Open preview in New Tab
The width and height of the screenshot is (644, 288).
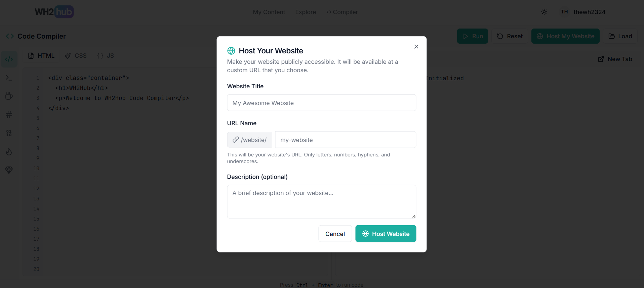click(615, 59)
